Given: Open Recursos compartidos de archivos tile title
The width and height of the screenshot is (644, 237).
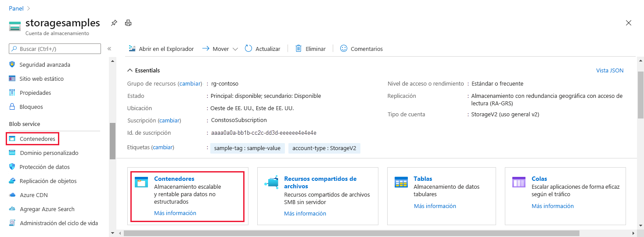Looking at the screenshot, I should [x=320, y=183].
